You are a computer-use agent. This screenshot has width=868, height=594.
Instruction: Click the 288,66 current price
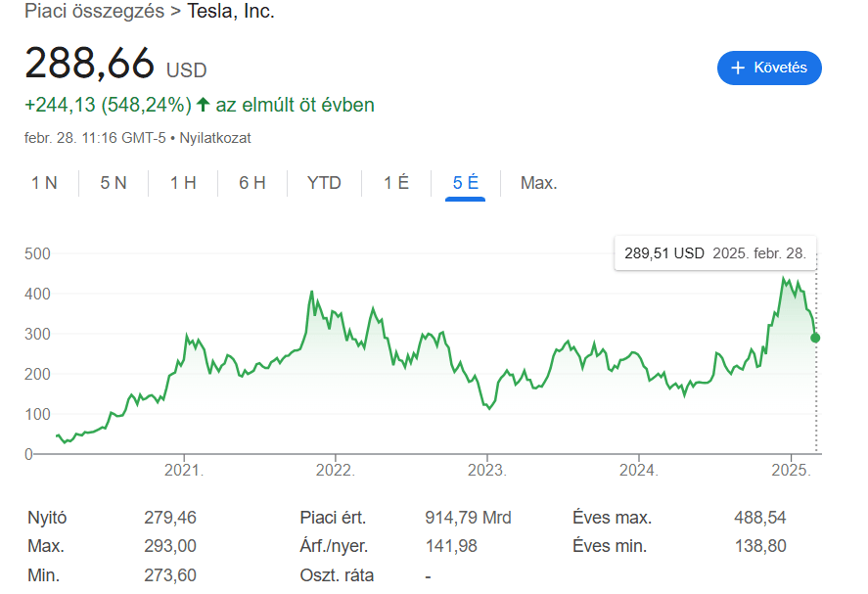point(90,64)
